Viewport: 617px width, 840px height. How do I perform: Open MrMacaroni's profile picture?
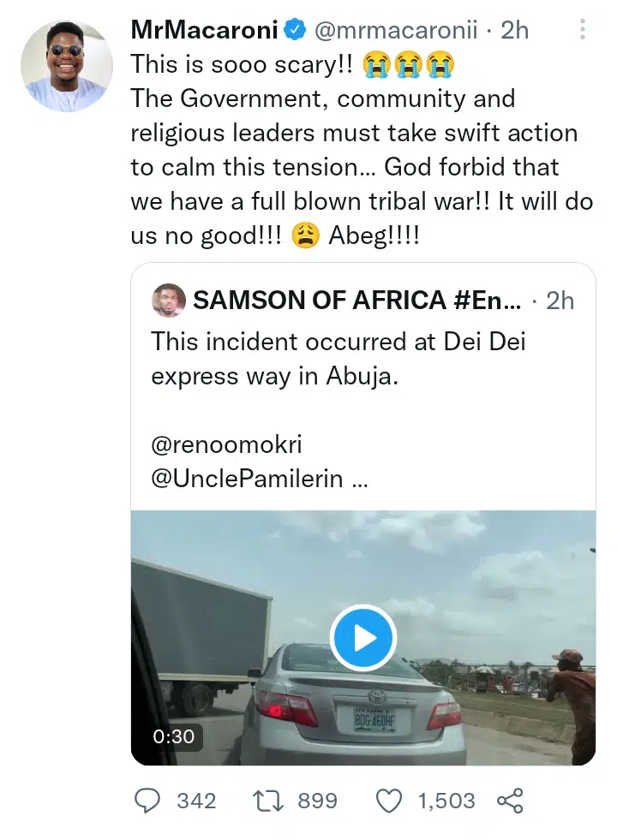click(x=67, y=66)
